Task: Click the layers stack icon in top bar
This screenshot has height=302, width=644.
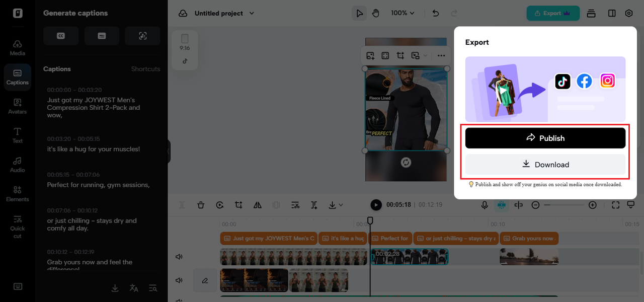Action: [x=591, y=13]
